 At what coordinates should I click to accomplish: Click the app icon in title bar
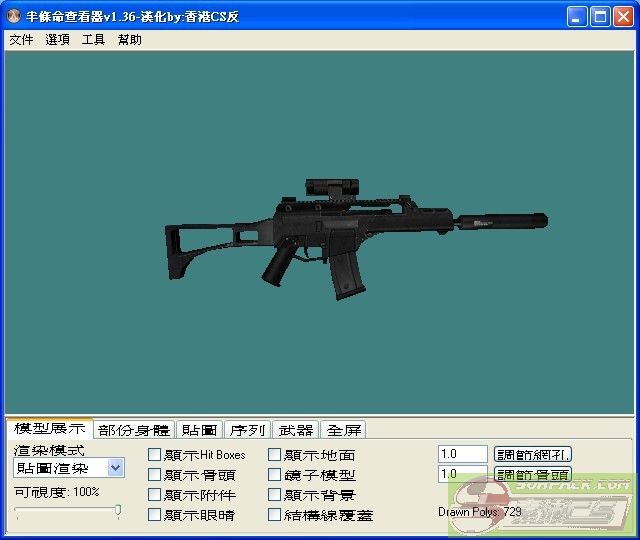[13, 17]
